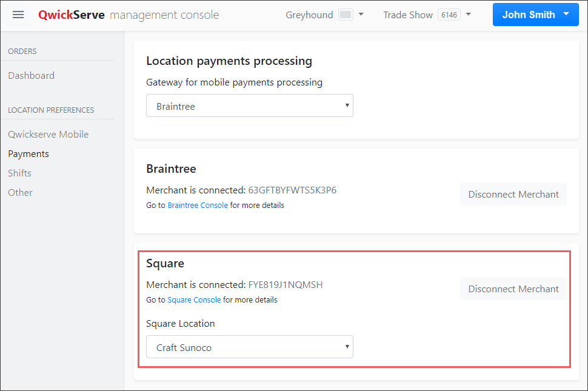Open the Trade Show dropdown
The height and width of the screenshot is (391, 588).
[x=469, y=14]
